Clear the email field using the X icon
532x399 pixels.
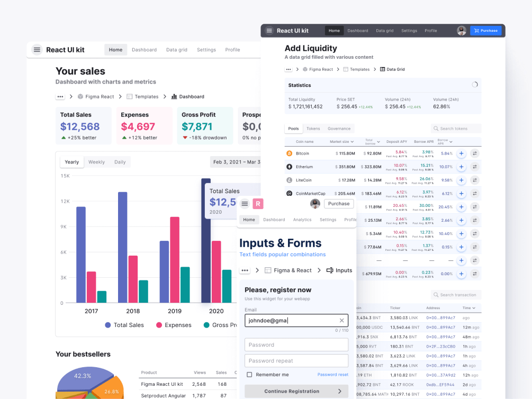(x=342, y=320)
